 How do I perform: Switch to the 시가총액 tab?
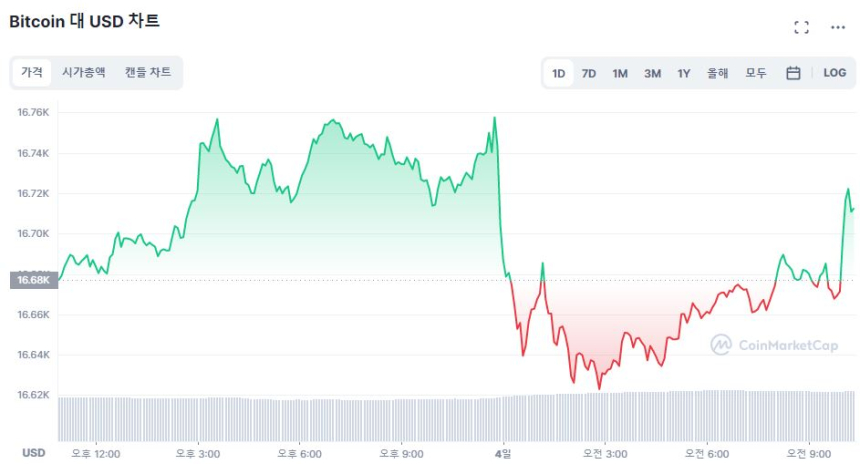point(83,72)
